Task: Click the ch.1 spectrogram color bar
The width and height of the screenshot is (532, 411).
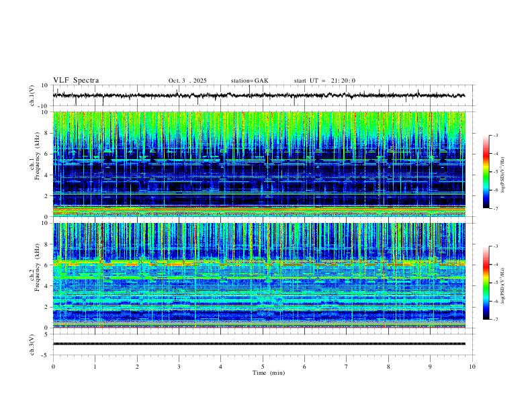Action: pos(486,172)
